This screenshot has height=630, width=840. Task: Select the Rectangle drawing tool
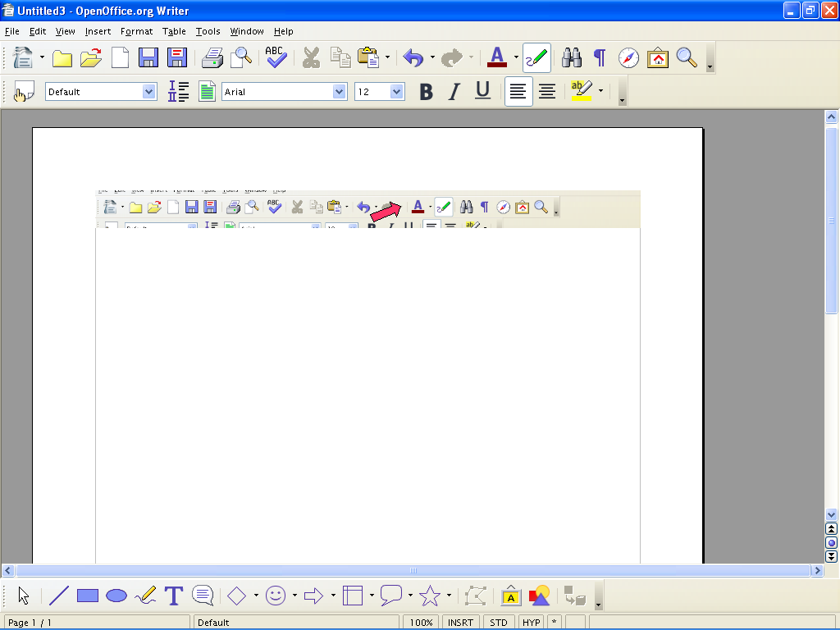click(x=87, y=596)
